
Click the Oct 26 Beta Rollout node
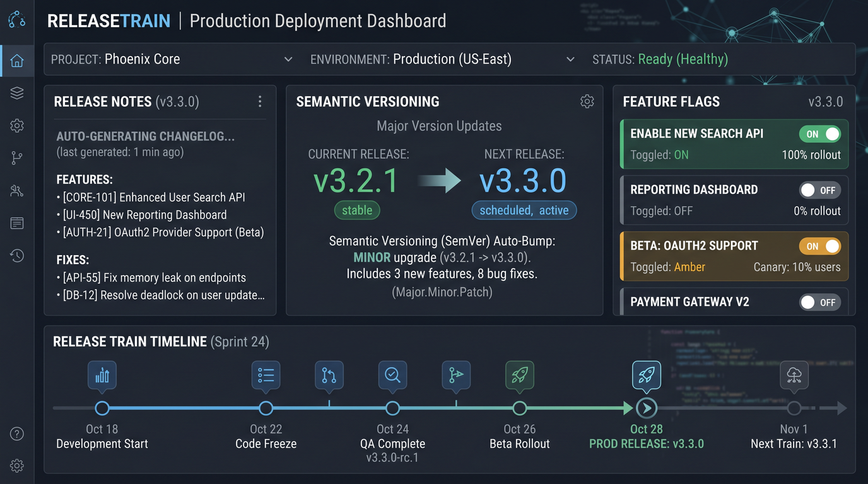(x=520, y=408)
